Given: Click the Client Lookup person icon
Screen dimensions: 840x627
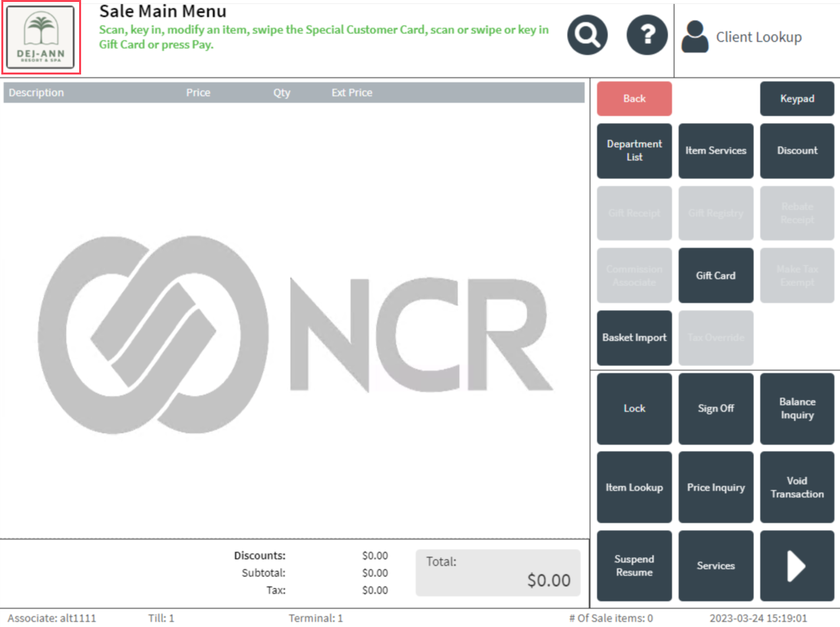Looking at the screenshot, I should click(x=695, y=37).
